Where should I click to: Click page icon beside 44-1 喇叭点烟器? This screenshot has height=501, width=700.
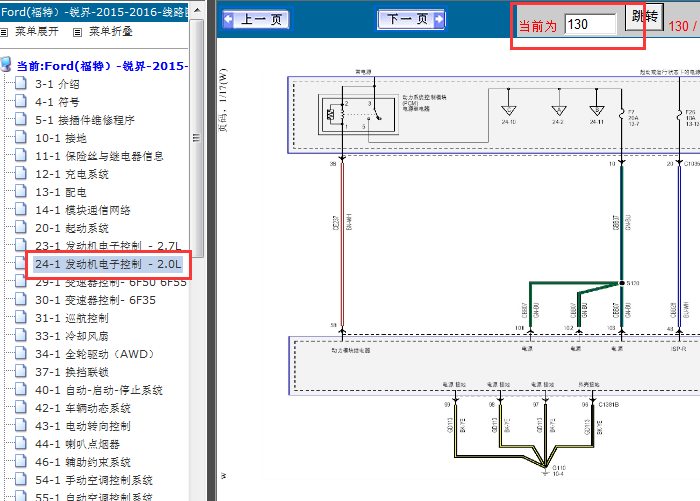pos(21,443)
